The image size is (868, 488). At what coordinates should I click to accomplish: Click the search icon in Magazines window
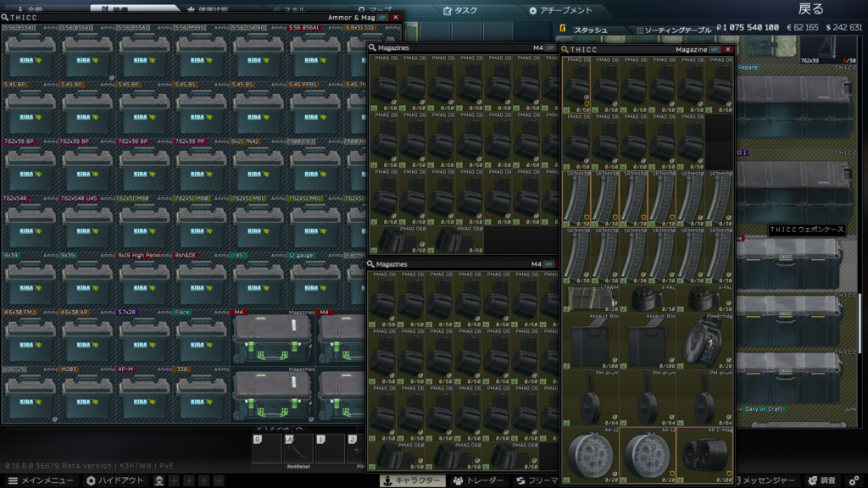click(372, 48)
